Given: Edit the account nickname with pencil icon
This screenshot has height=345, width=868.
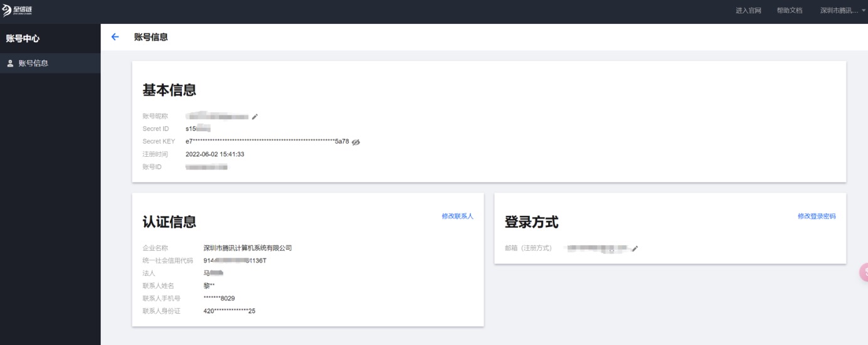Looking at the screenshot, I should tap(255, 117).
